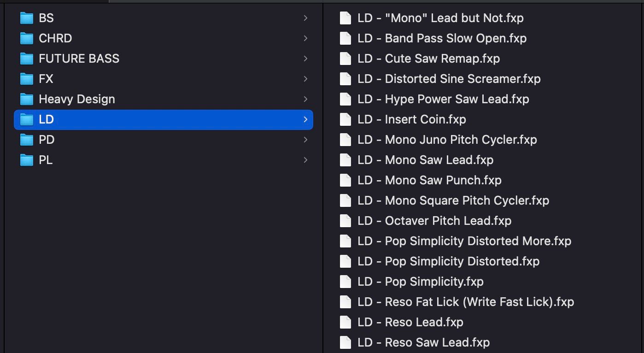This screenshot has height=353, width=644.
Task: Expand the PD folder chevron
Action: click(x=305, y=140)
